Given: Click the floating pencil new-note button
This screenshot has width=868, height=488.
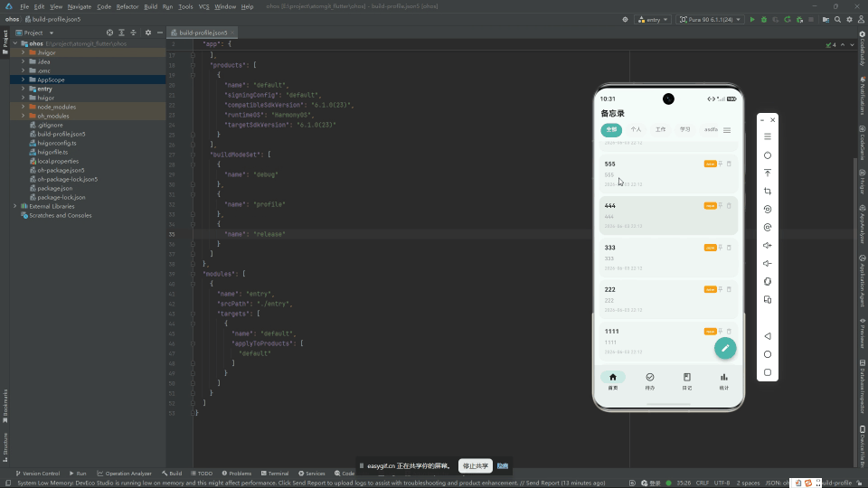Looking at the screenshot, I should pos(725,348).
